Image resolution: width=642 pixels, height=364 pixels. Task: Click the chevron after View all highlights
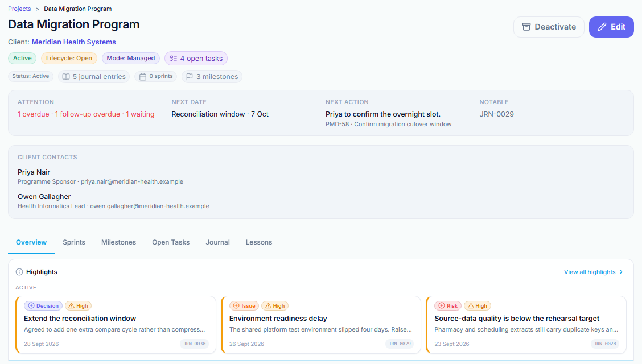coord(621,272)
